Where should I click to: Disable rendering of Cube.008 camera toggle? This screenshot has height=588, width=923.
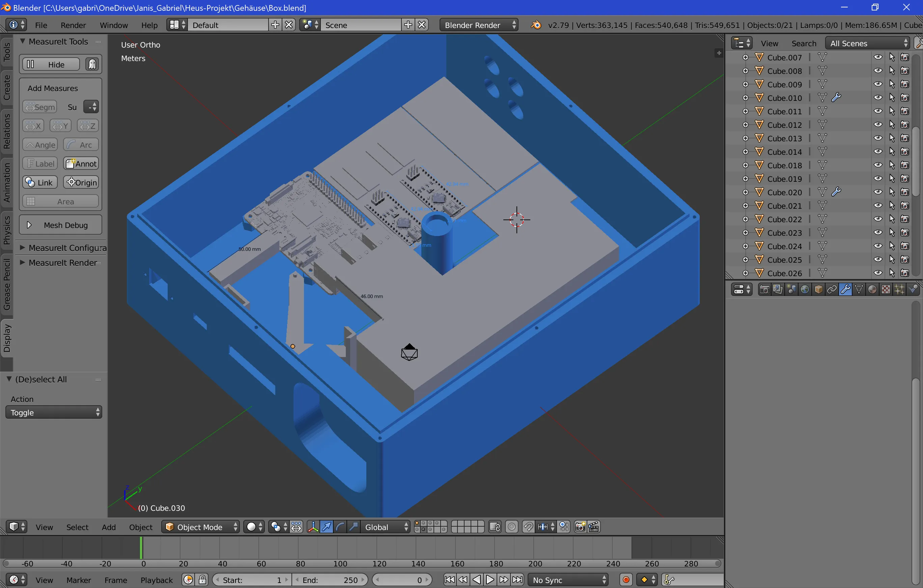coord(905,70)
